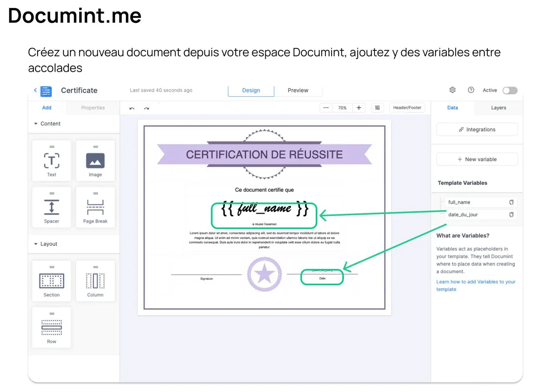Image resolution: width=534 pixels, height=392 pixels.
Task: Copy the date_du_jour variable
Action: [511, 215]
